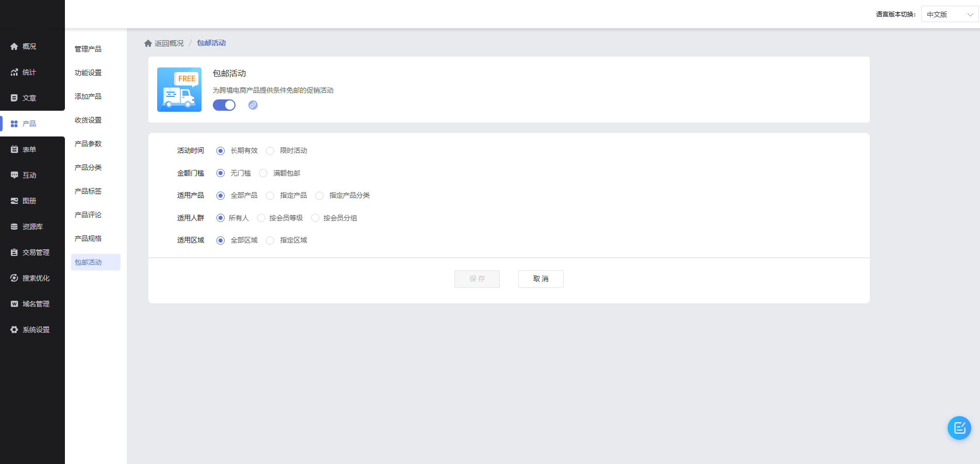Select 限时活动 radio option
Image resolution: width=980 pixels, height=464 pixels.
tap(270, 151)
